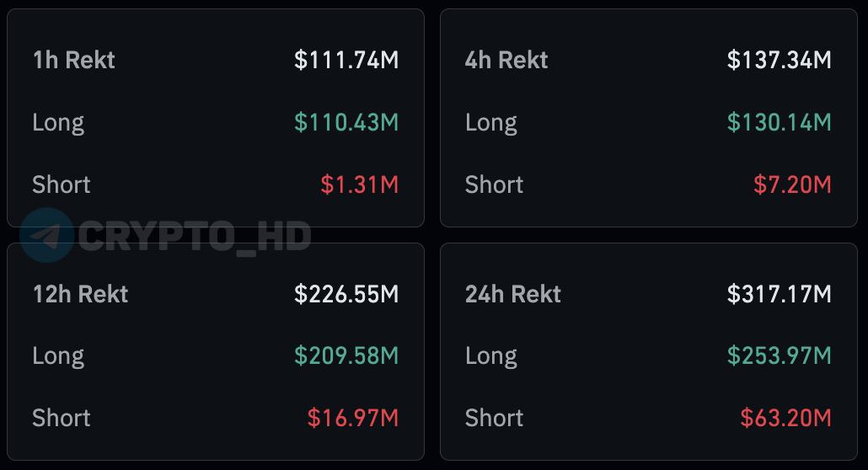Click the Long label in the 24h card

490,355
